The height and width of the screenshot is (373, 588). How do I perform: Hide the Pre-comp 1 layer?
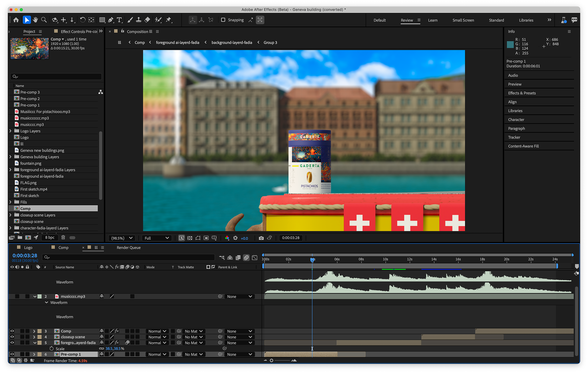(x=12, y=354)
